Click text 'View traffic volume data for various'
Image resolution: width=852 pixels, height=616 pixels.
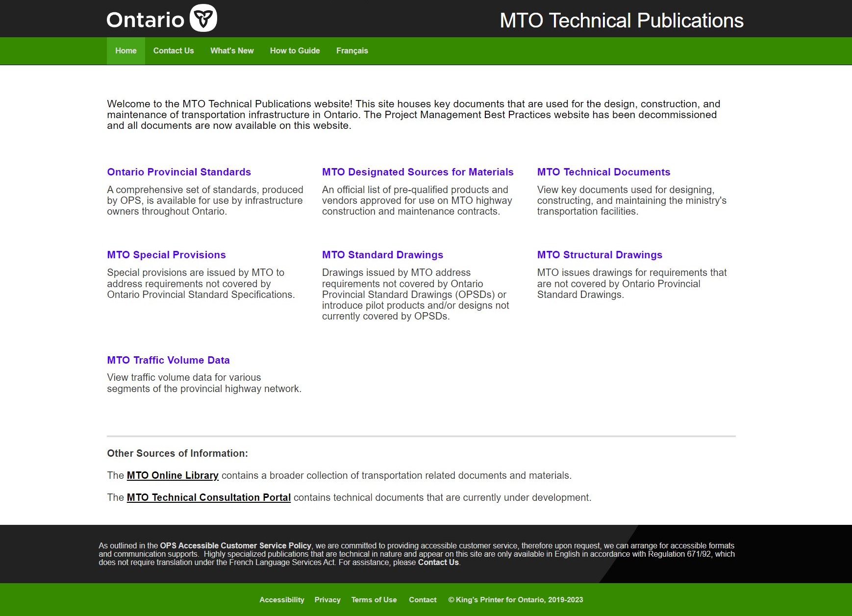204,383
